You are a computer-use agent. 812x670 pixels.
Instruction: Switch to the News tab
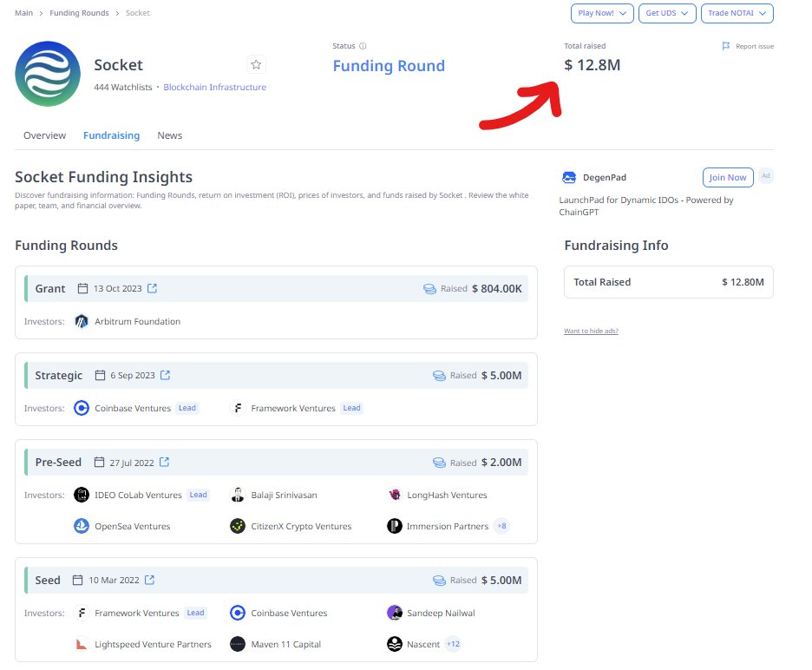tap(170, 135)
